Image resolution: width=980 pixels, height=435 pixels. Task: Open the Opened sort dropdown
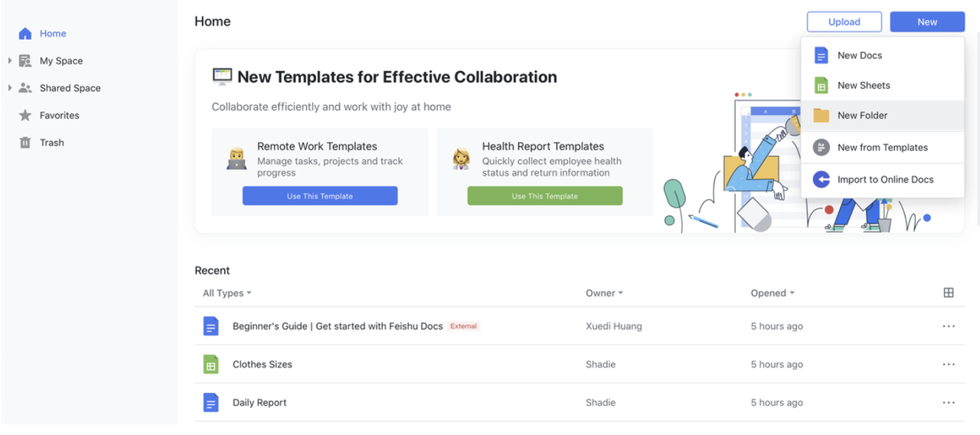coord(772,293)
